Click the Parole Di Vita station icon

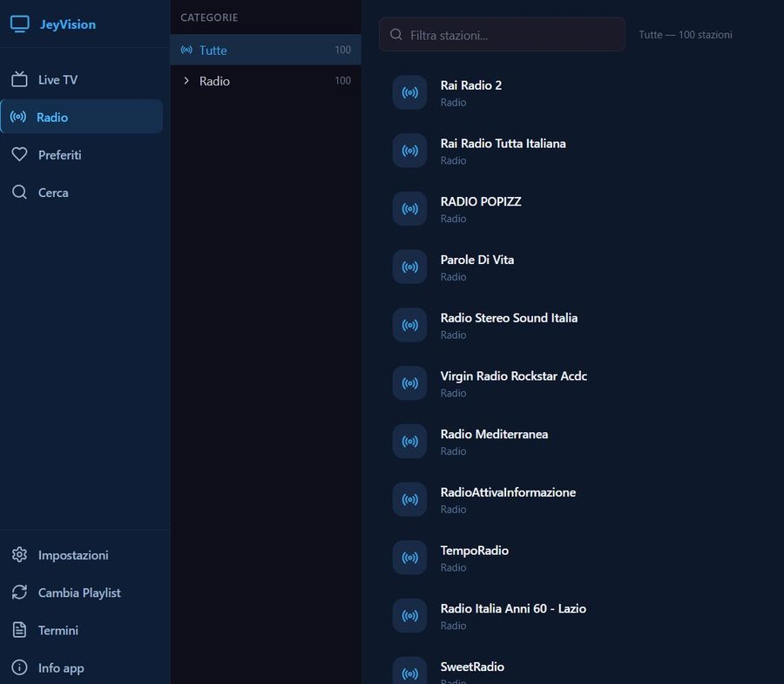coord(409,267)
